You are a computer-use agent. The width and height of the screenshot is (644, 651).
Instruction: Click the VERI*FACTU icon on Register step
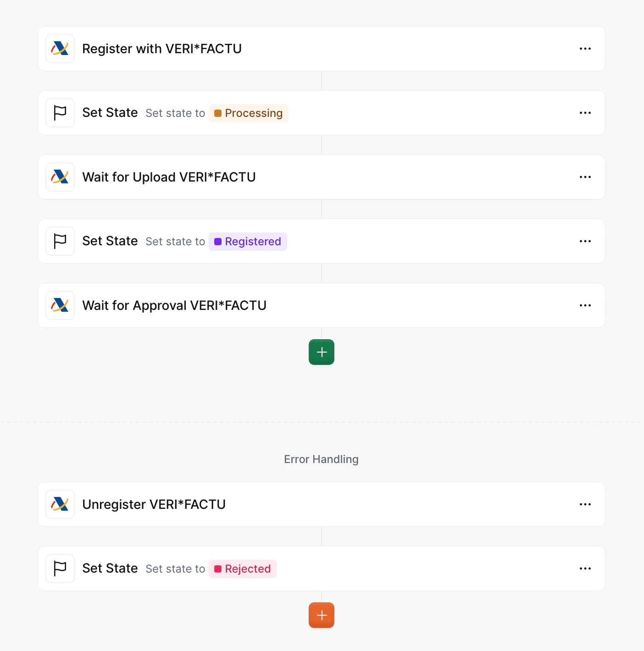click(60, 49)
